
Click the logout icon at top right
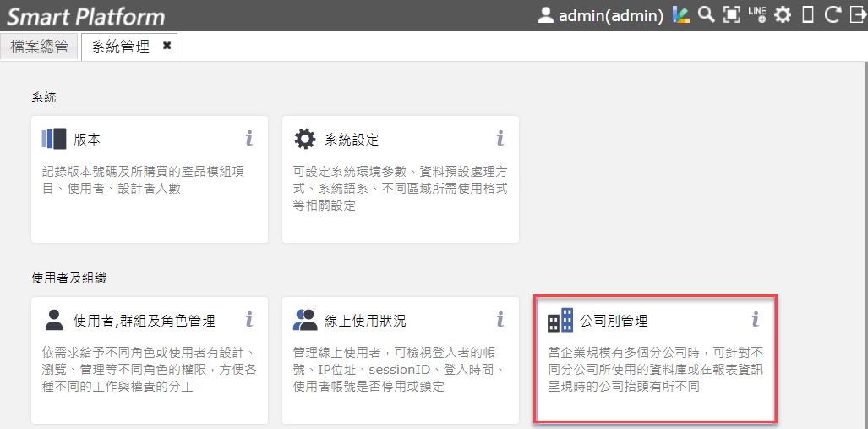coord(858,15)
